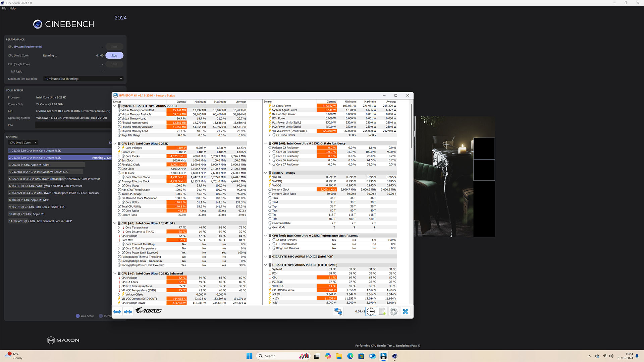Click the left pane Current column header
Viewport: 644px width, 362px height.
(x=181, y=102)
